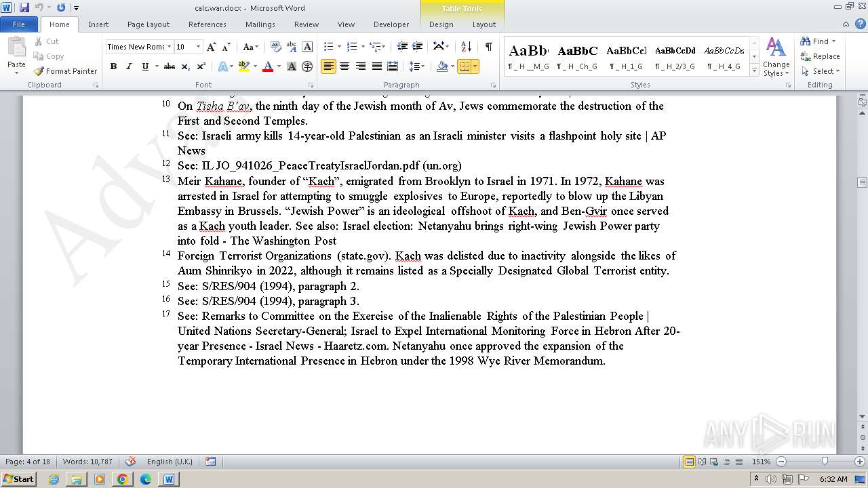This screenshot has width=868, height=488.
Task: Open the font size dropdown
Action: coord(198,47)
